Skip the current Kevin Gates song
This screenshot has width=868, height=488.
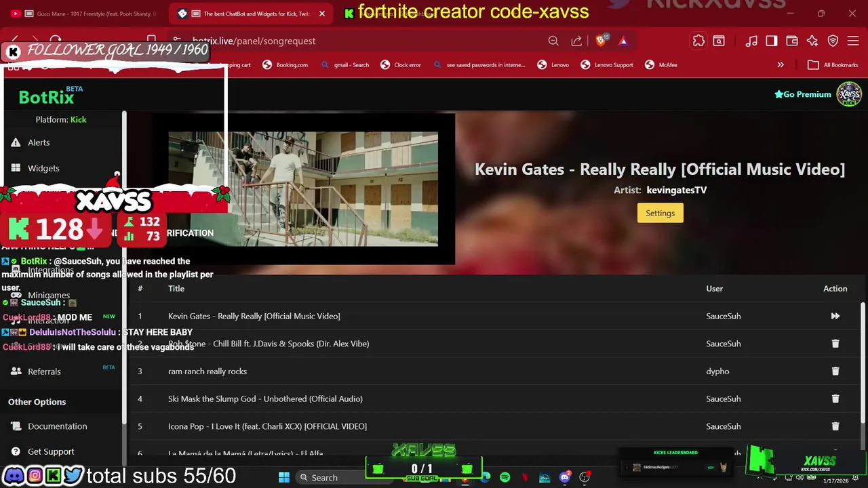(835, 316)
